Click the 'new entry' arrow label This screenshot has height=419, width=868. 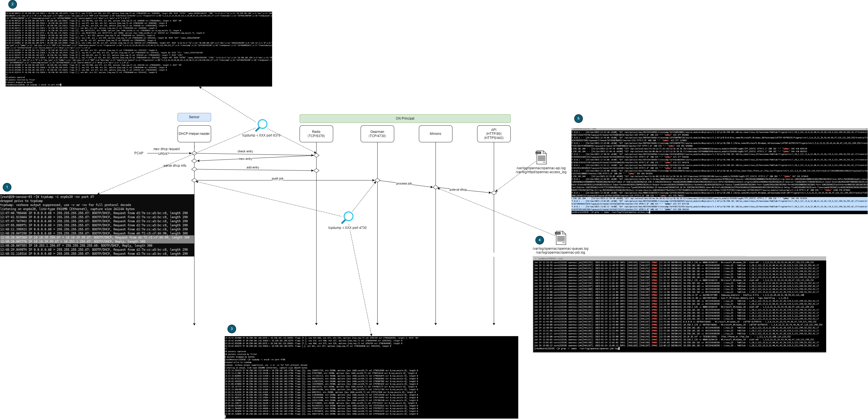pyautogui.click(x=246, y=159)
